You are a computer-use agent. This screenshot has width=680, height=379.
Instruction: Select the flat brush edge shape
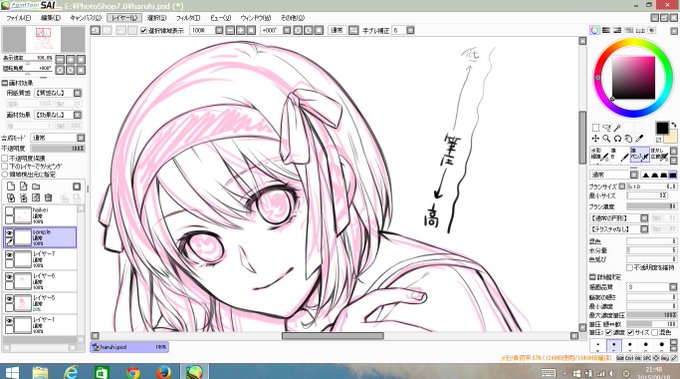pos(673,175)
